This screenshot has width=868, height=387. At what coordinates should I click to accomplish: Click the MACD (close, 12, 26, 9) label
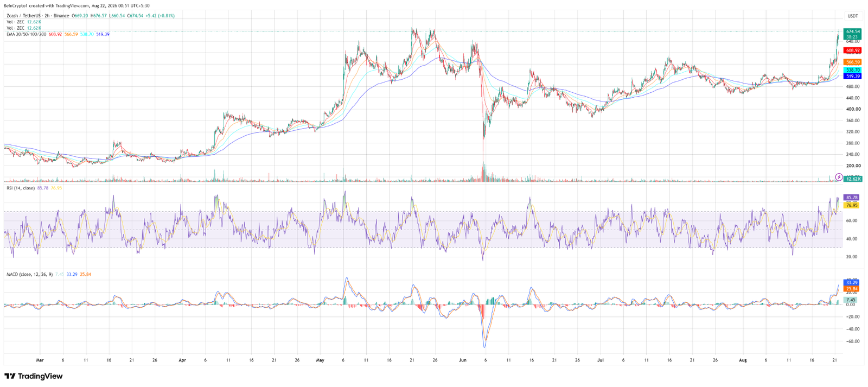point(29,275)
